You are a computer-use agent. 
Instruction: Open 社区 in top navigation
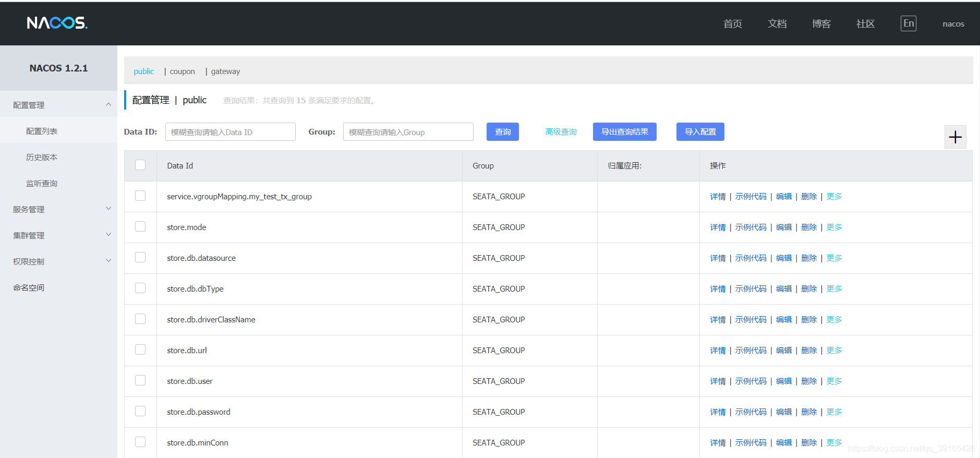[866, 23]
